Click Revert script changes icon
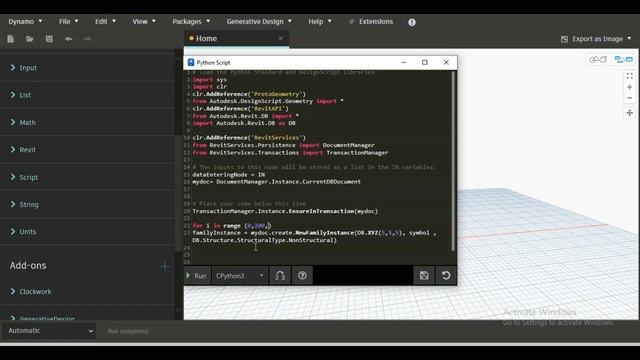The width and height of the screenshot is (640, 360). [x=446, y=276]
